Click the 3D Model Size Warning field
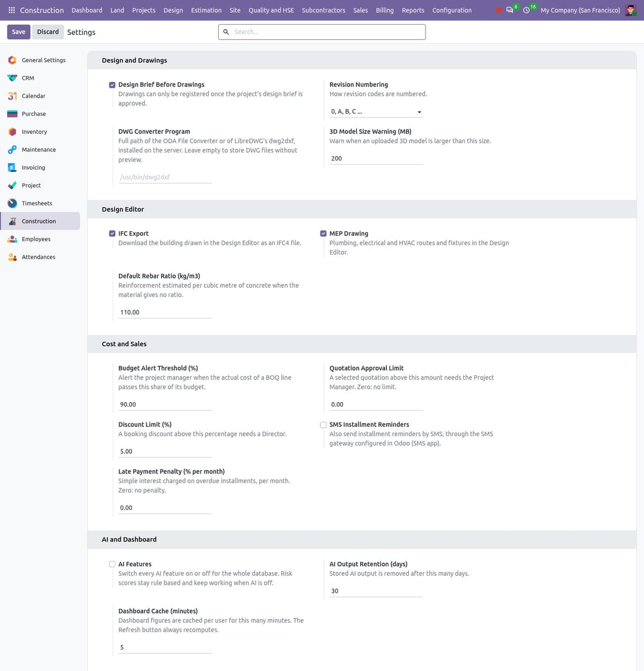The width and height of the screenshot is (644, 671). tap(376, 158)
